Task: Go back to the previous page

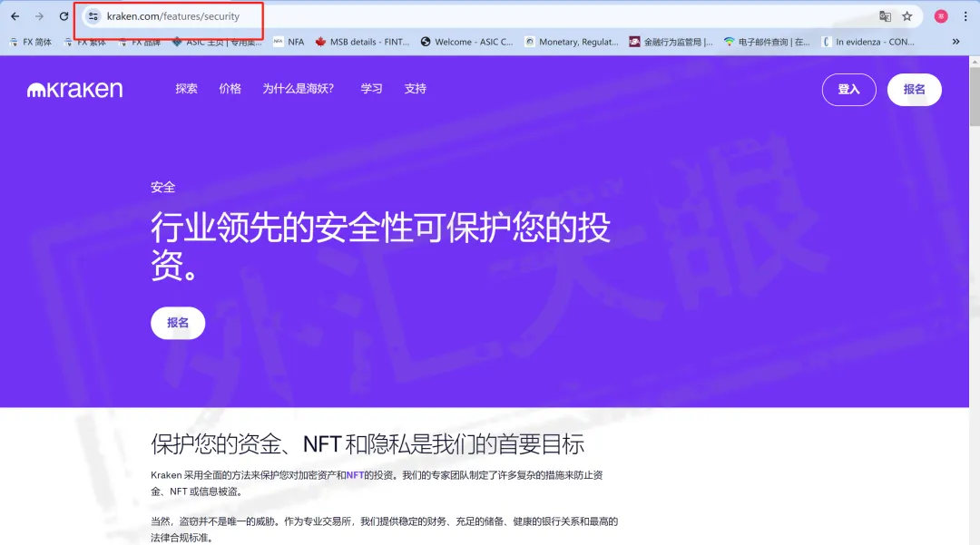Action: point(15,16)
